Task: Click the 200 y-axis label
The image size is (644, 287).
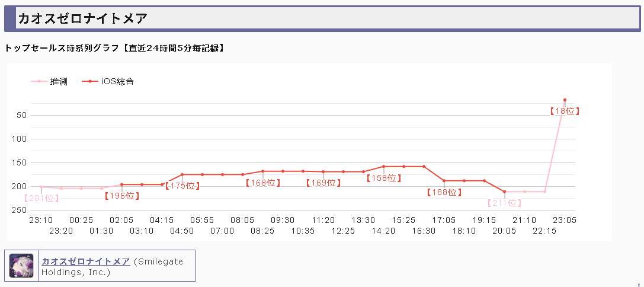Action: [x=20, y=187]
